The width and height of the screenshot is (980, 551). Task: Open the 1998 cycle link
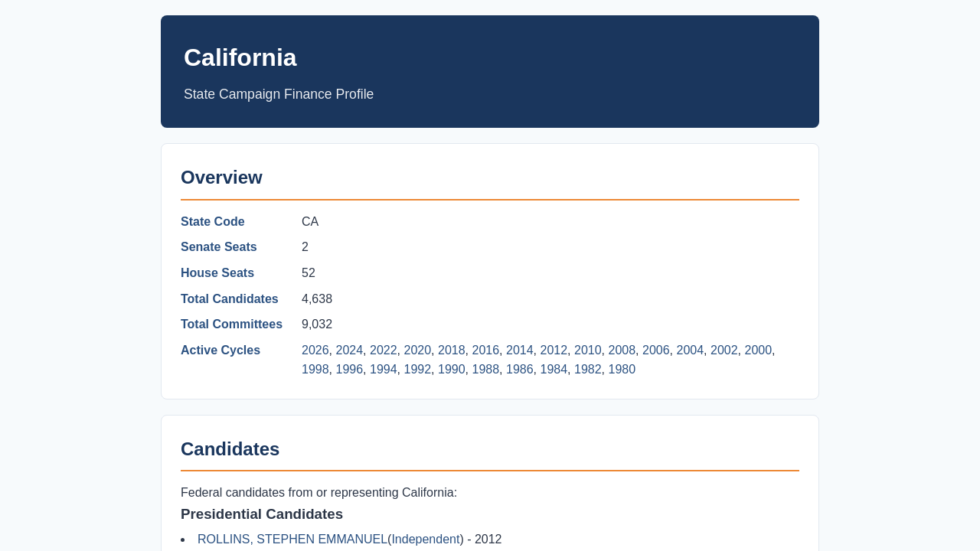click(x=315, y=370)
